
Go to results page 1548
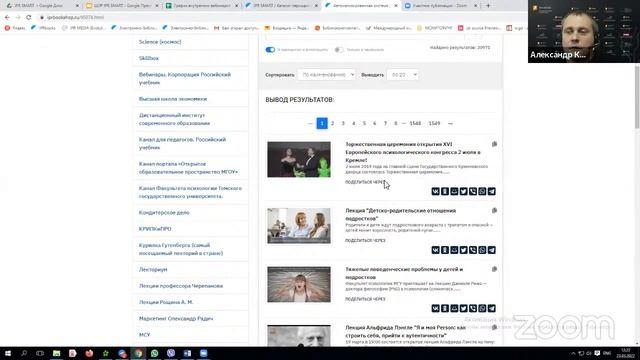point(415,123)
